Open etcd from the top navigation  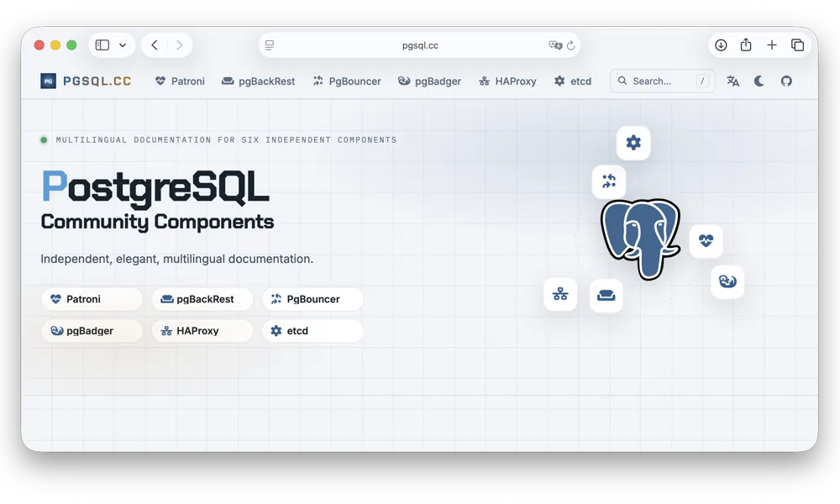click(573, 81)
